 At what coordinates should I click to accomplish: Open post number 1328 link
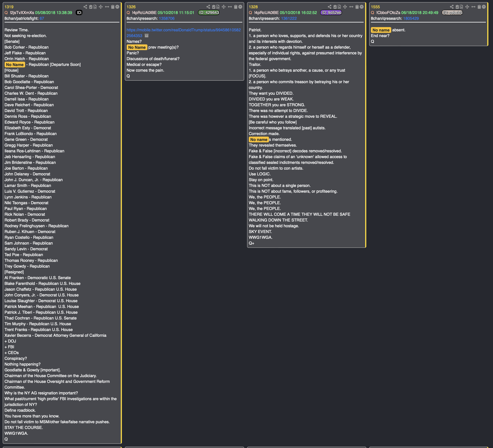pyautogui.click(x=253, y=7)
